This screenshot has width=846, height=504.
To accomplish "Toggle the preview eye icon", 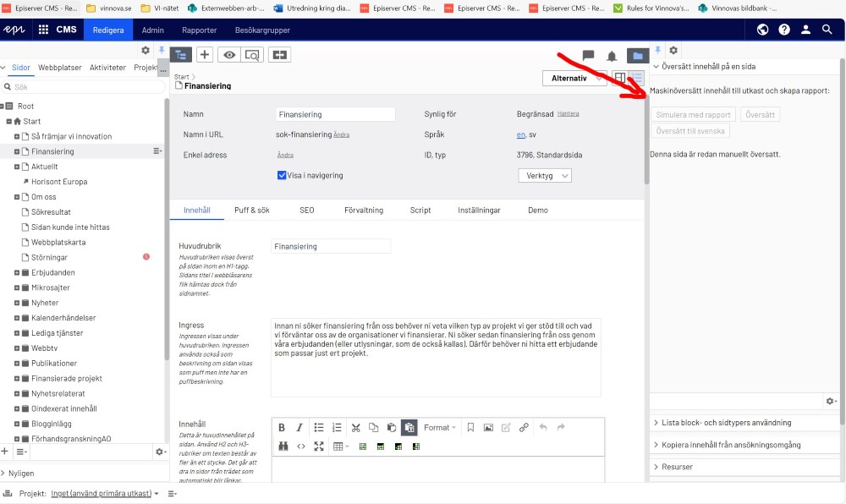I will [228, 54].
